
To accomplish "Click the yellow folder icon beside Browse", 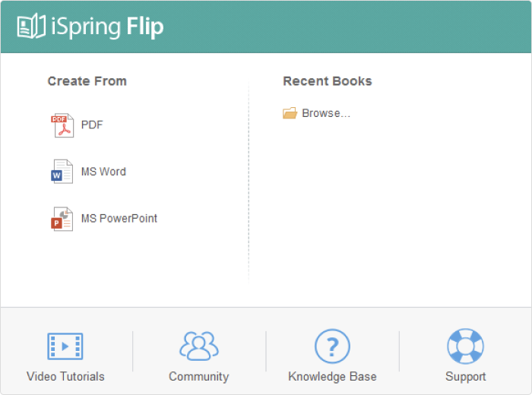I will 290,113.
